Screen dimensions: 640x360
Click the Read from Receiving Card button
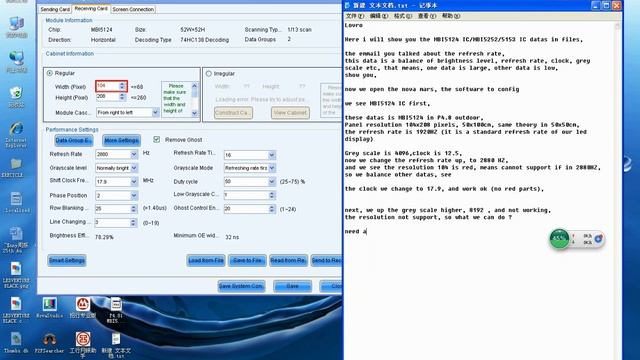click(288, 260)
